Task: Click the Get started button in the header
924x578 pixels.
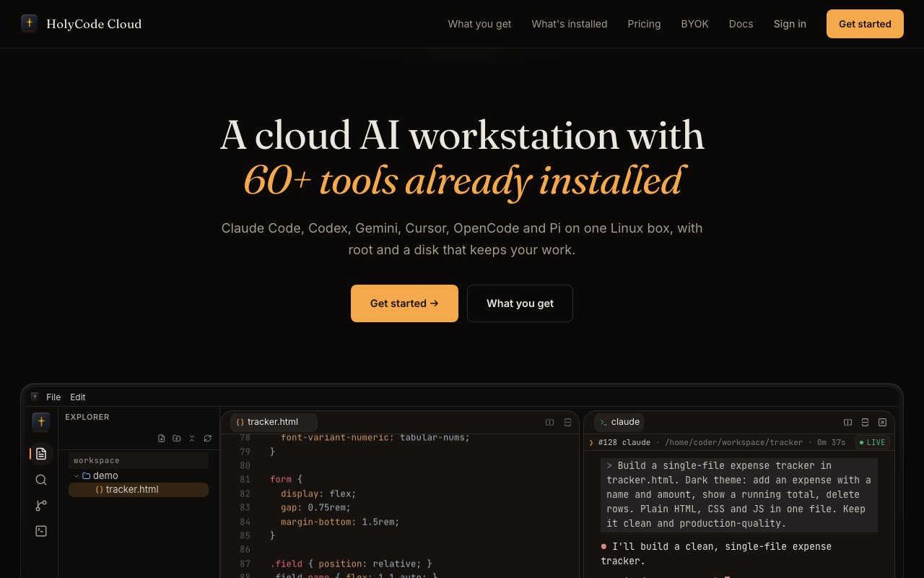Action: (865, 24)
